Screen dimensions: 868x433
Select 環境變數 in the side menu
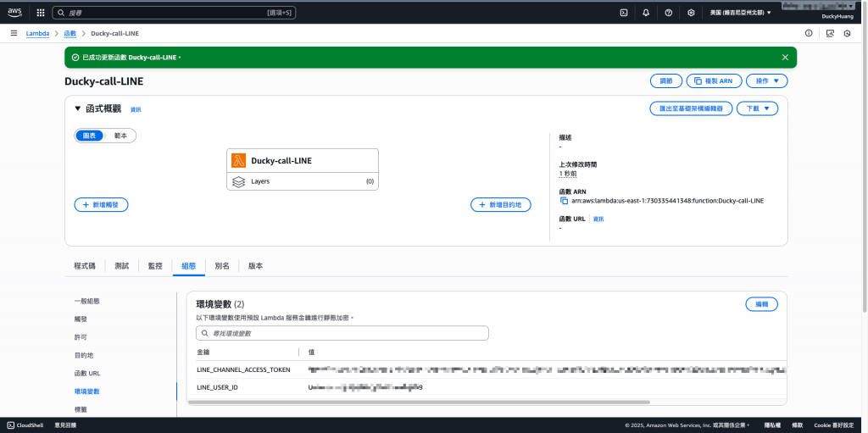87,391
